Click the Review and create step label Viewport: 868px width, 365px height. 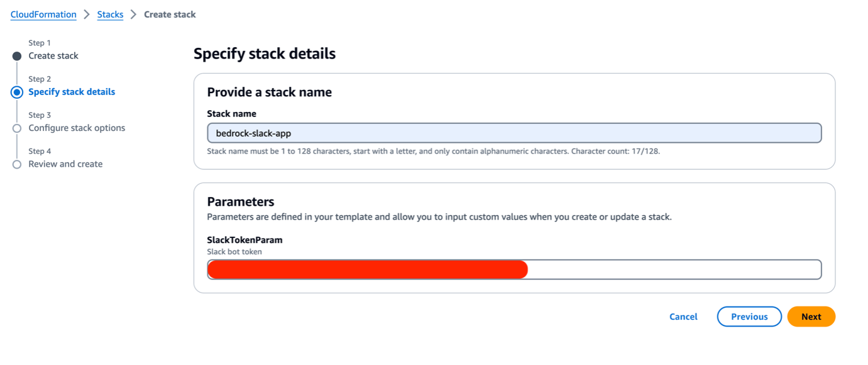(65, 164)
